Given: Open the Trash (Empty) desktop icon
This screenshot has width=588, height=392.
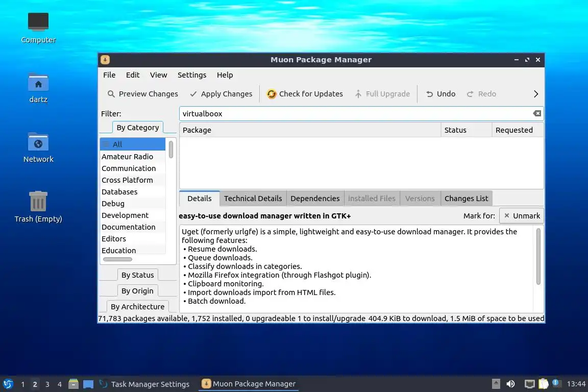Looking at the screenshot, I should [x=38, y=206].
